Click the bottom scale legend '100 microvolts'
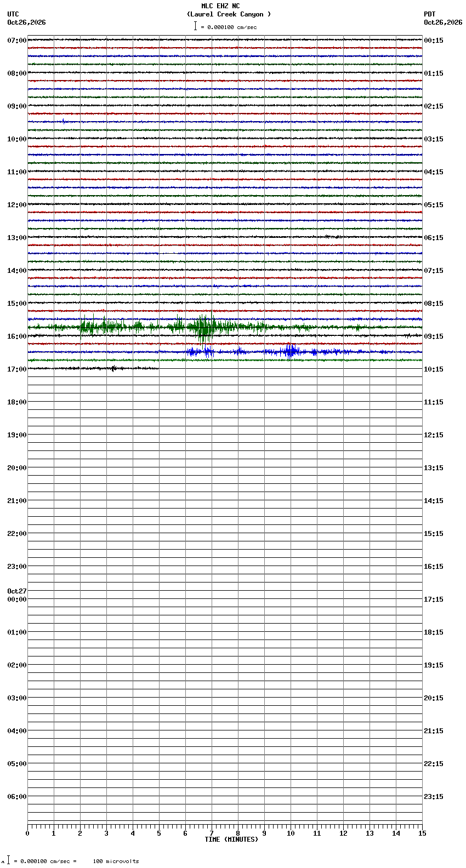This screenshot has width=466, height=868. point(116,861)
